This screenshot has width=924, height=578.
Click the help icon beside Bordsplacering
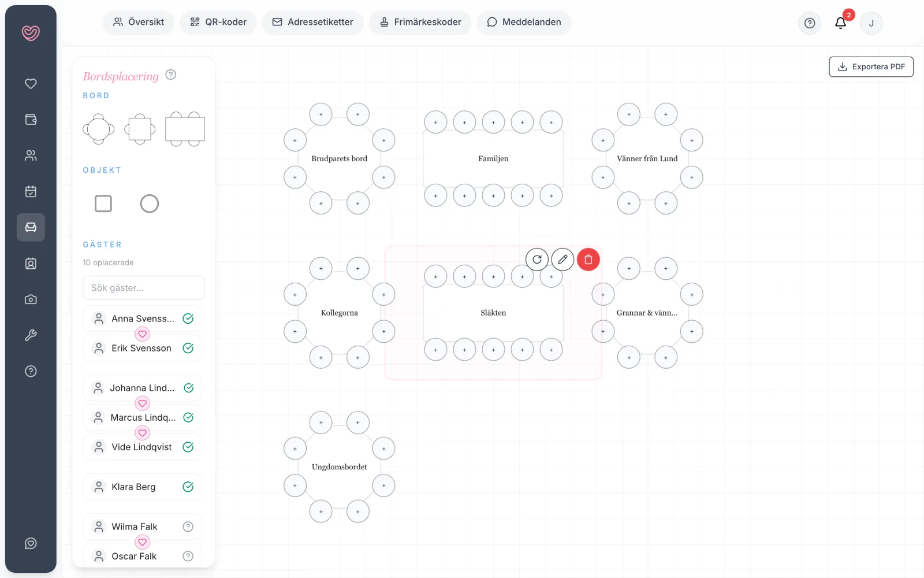point(170,75)
